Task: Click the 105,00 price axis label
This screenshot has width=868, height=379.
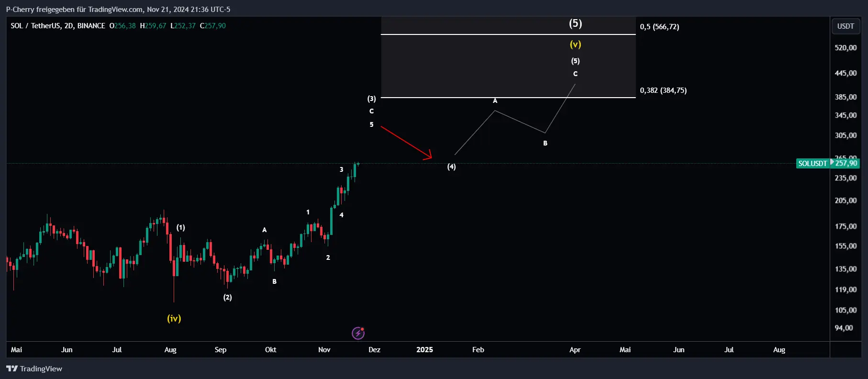Action: point(846,310)
